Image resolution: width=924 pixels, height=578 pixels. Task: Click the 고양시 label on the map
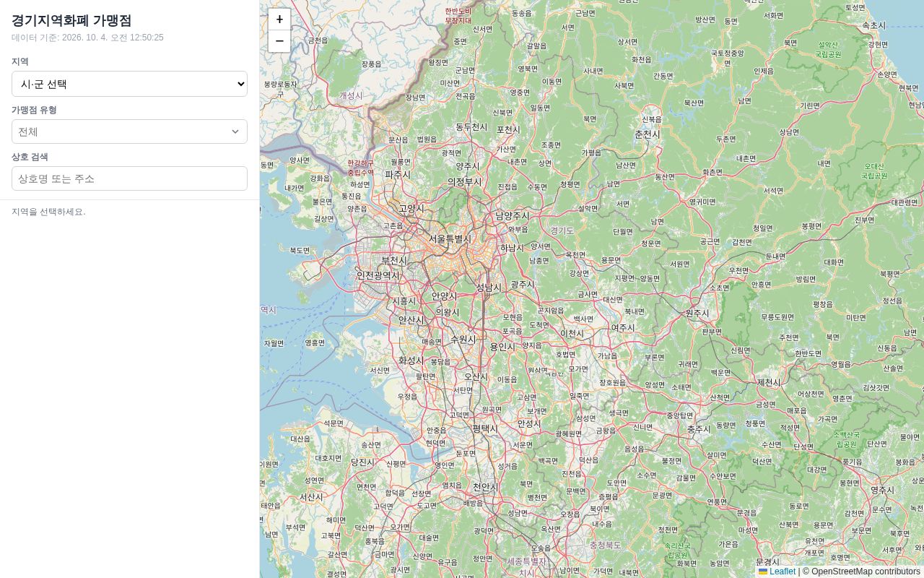point(412,209)
